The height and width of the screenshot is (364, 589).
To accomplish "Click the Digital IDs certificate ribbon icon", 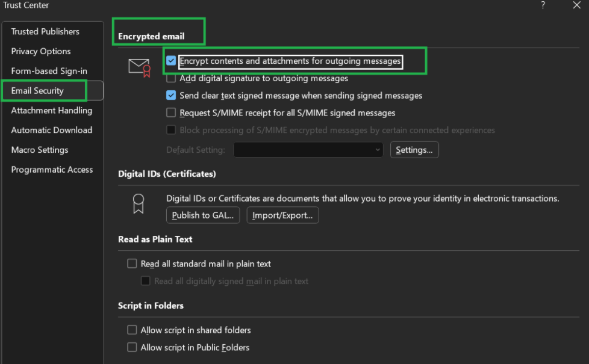I will click(x=139, y=203).
